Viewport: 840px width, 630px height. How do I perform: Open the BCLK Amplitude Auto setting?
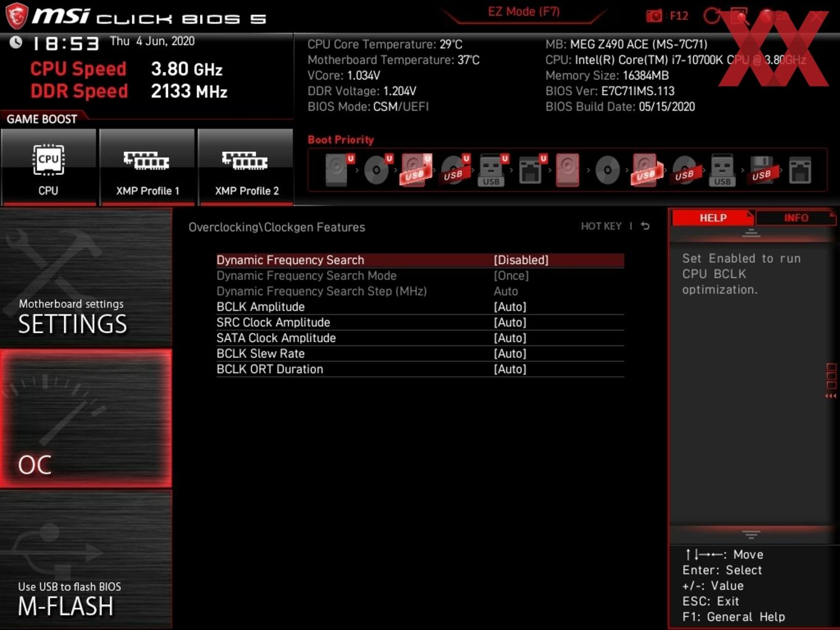(420, 307)
